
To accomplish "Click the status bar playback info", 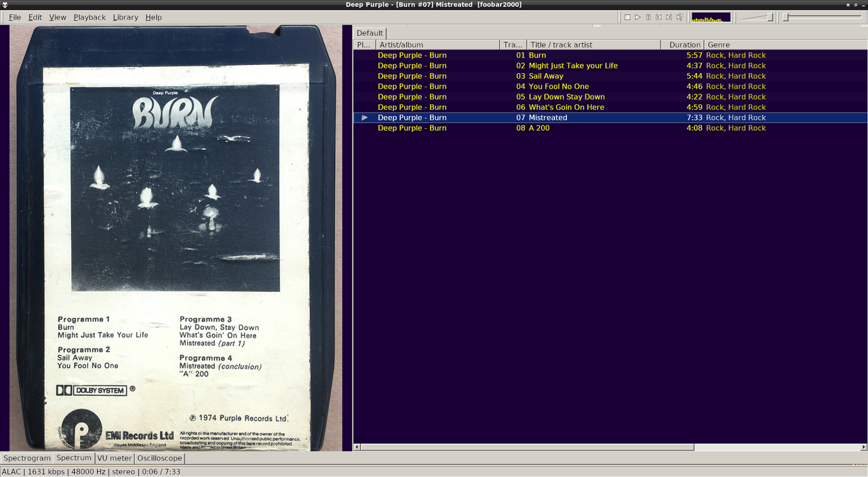I will pyautogui.click(x=90, y=472).
